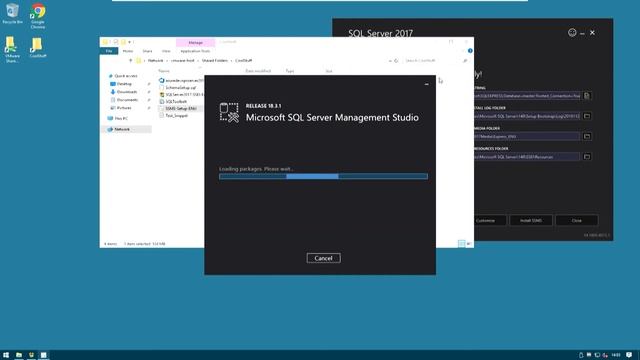
Task: Copy the connection string via clipboard icon
Action: 587,96
